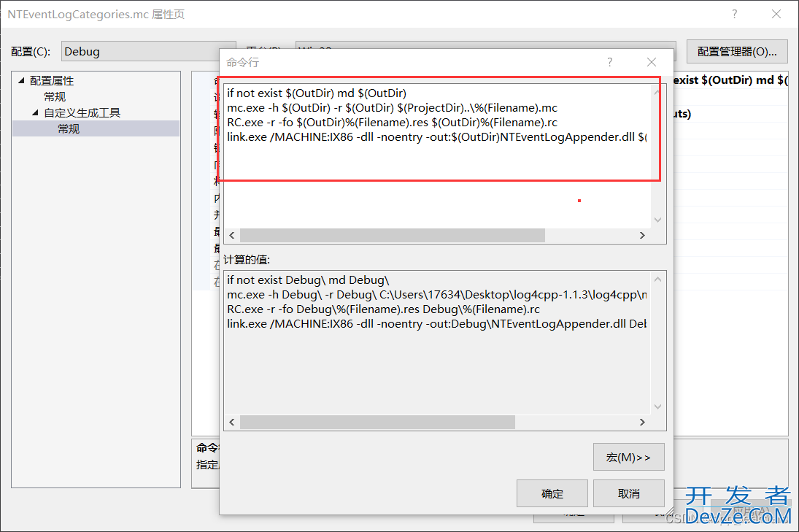799x532 pixels.
Task: Click down arrow of command editor vertical scrollbar
Action: 658,220
